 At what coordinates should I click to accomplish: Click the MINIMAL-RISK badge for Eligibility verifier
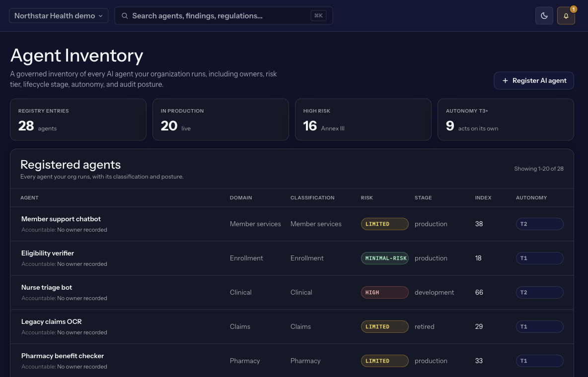(x=385, y=258)
